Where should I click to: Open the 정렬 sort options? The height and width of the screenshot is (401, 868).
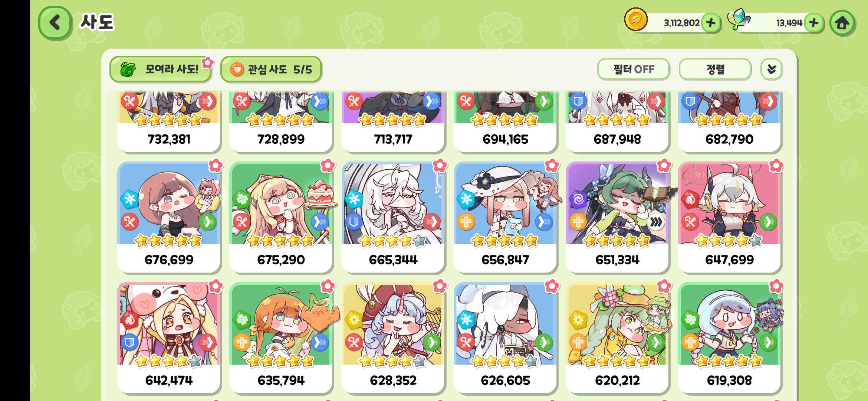715,69
